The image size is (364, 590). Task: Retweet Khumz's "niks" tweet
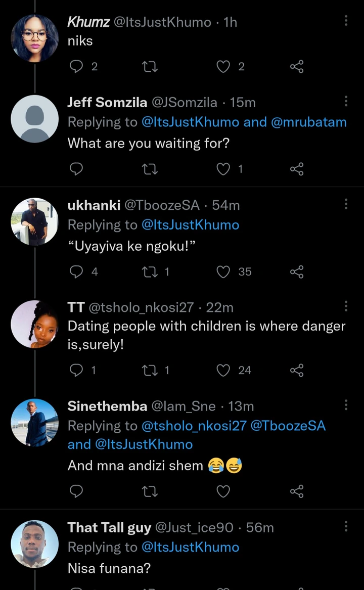(x=151, y=66)
